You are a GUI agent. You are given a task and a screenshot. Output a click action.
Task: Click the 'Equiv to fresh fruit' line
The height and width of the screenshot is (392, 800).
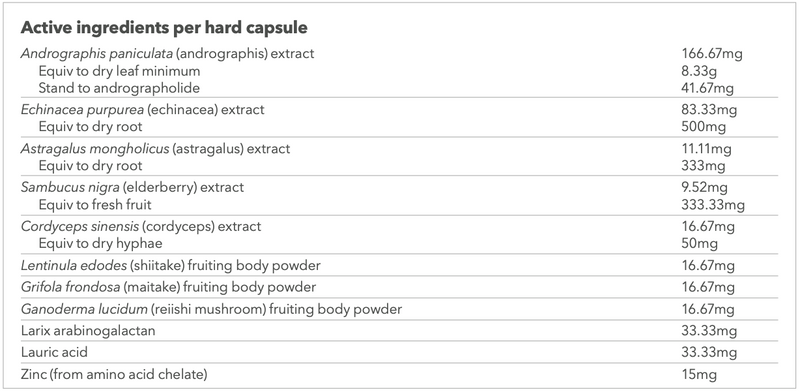pos(95,205)
